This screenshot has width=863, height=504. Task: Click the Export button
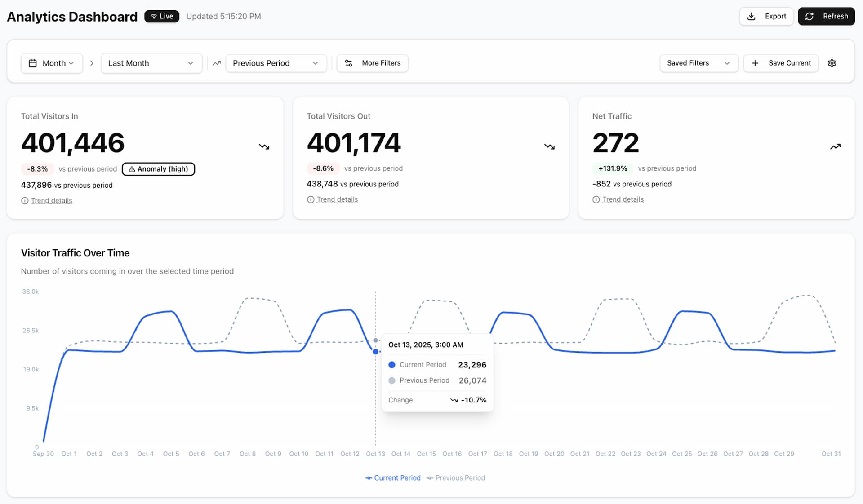point(766,16)
